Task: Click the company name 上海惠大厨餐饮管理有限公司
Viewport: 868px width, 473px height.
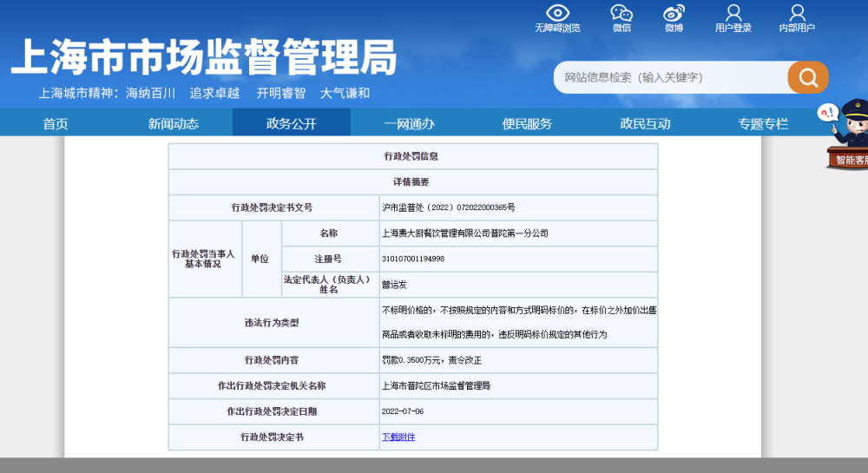Action: point(465,233)
